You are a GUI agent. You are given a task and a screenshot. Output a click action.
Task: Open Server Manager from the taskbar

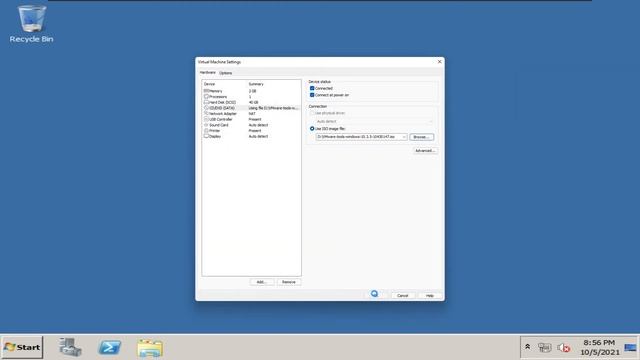click(x=70, y=347)
